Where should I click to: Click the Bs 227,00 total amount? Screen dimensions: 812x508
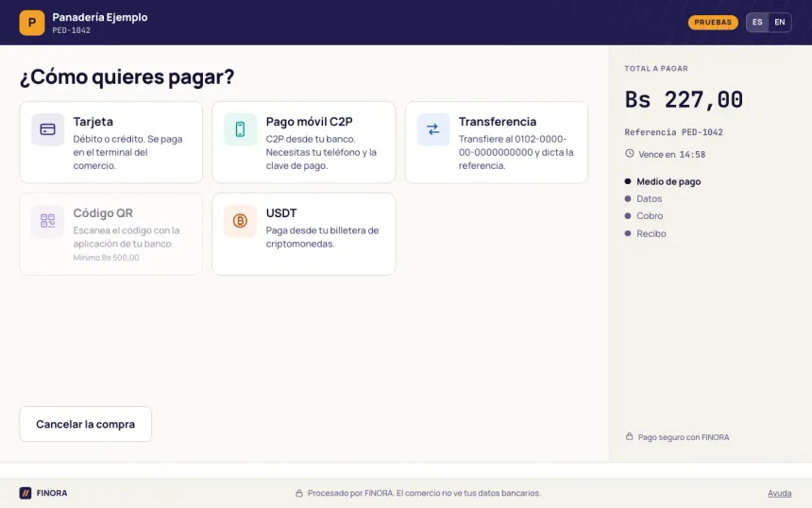(685, 99)
